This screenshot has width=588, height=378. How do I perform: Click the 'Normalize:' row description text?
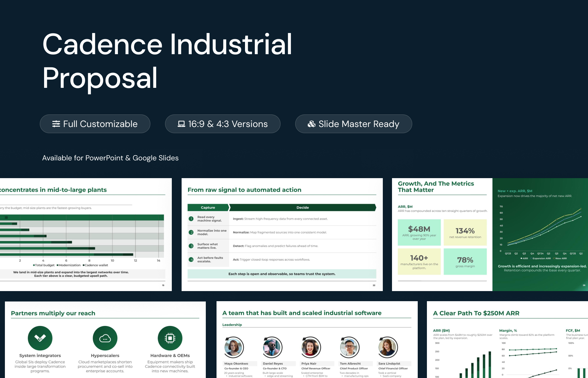point(280,232)
